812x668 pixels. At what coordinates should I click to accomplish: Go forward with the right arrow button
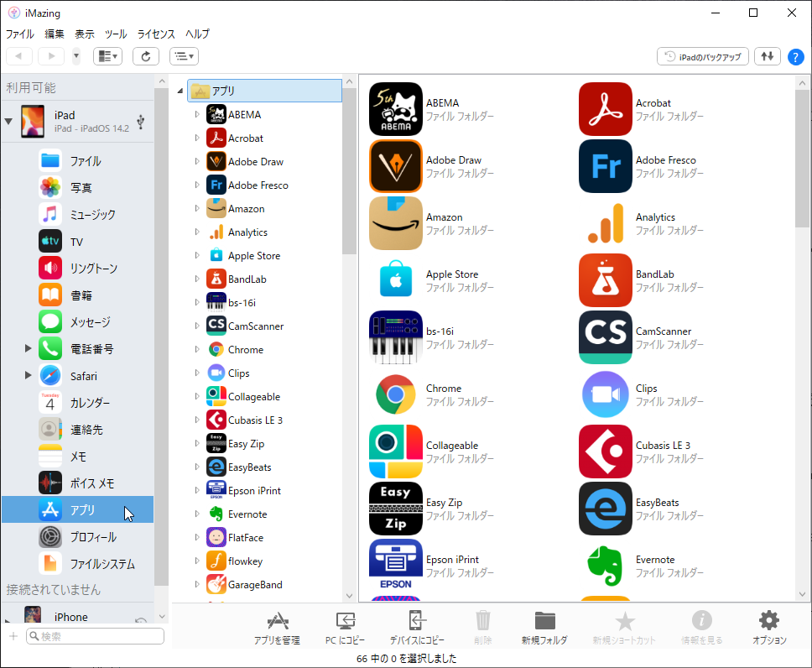point(51,56)
